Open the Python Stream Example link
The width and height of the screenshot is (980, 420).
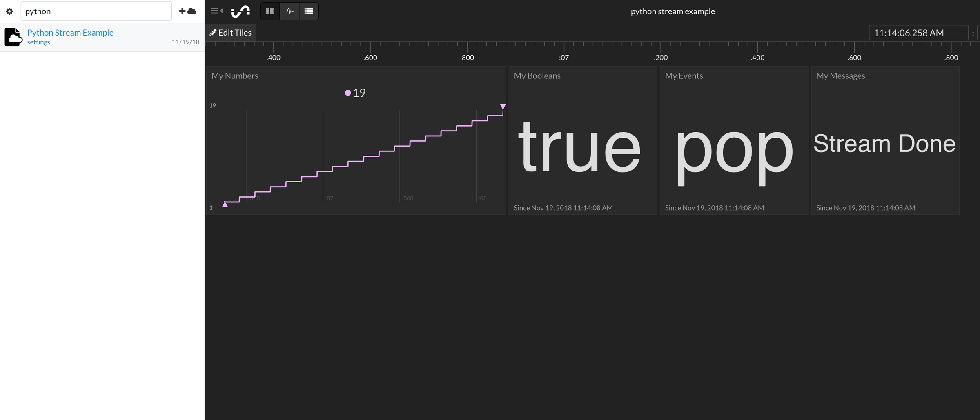[70, 33]
